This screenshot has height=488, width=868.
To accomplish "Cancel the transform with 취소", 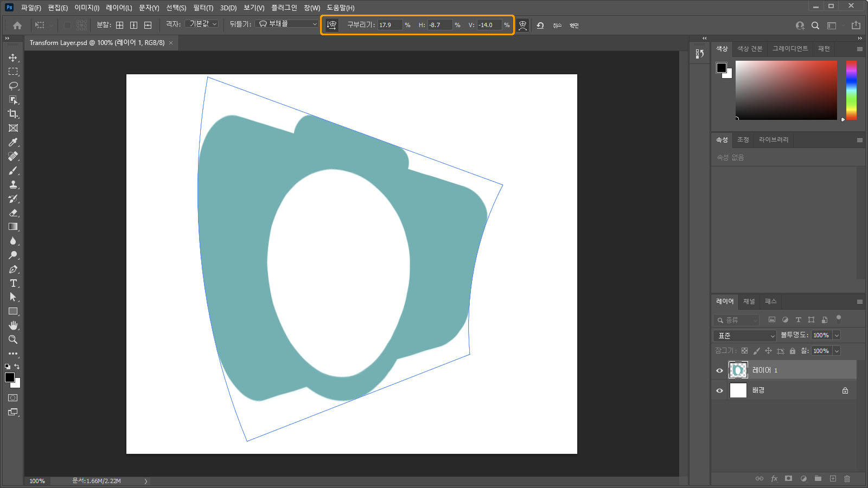I will click(x=557, y=25).
